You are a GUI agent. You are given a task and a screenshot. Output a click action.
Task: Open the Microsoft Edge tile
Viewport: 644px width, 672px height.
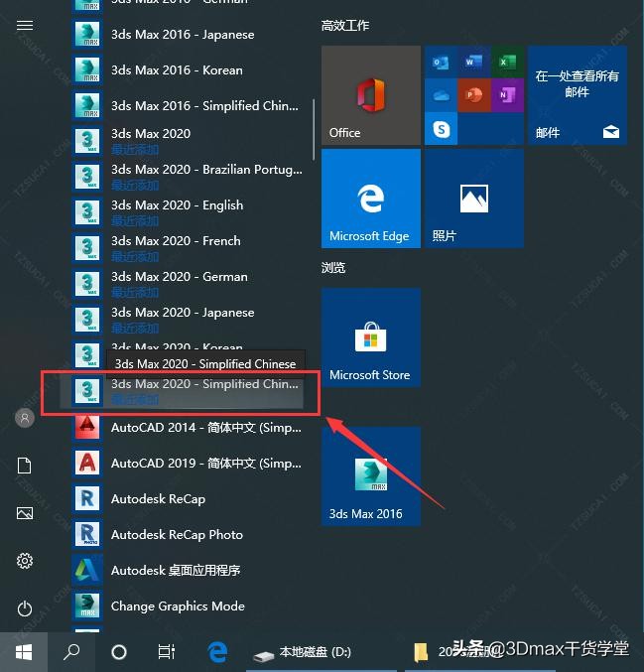(x=371, y=199)
